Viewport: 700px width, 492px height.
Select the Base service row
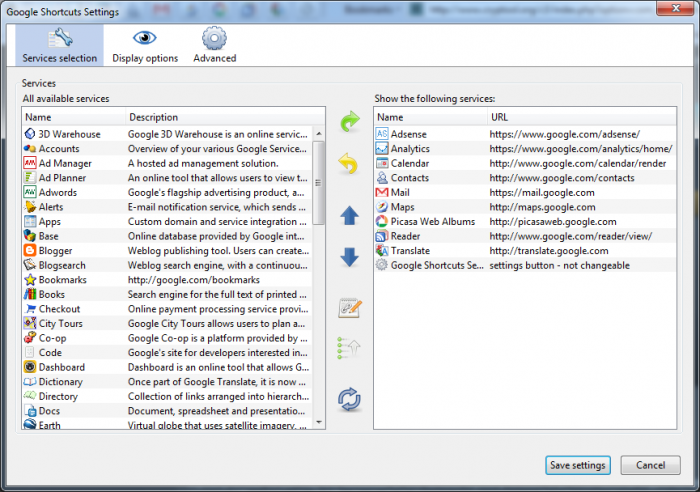pos(167,236)
